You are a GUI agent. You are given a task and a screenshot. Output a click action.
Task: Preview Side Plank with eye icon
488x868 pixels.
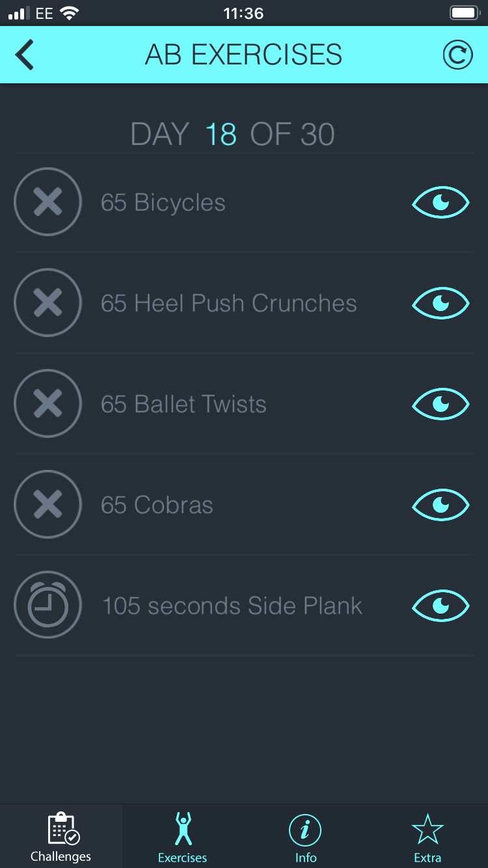(441, 606)
